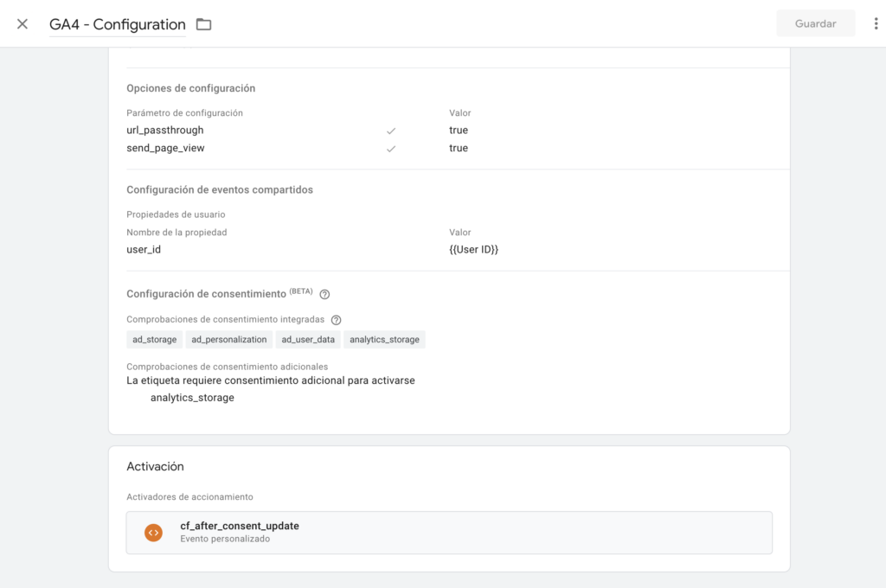
Task: Click the Evento personalizado trigger type label
Action: [225, 539]
